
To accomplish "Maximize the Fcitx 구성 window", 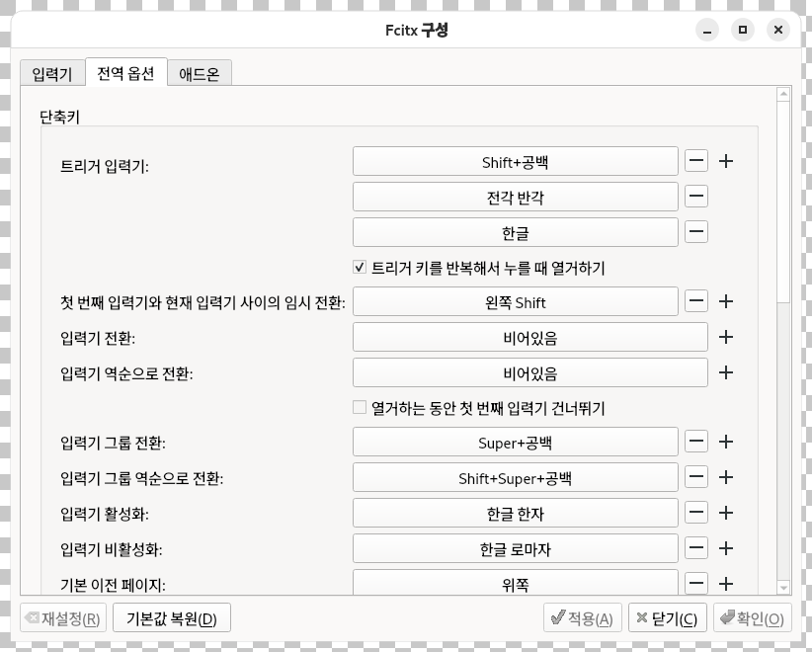I will coord(743,30).
